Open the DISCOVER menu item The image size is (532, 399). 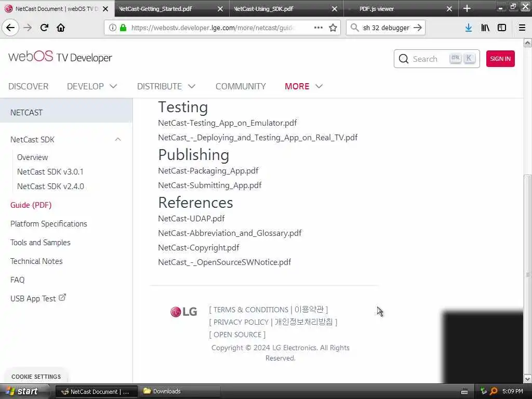(28, 86)
